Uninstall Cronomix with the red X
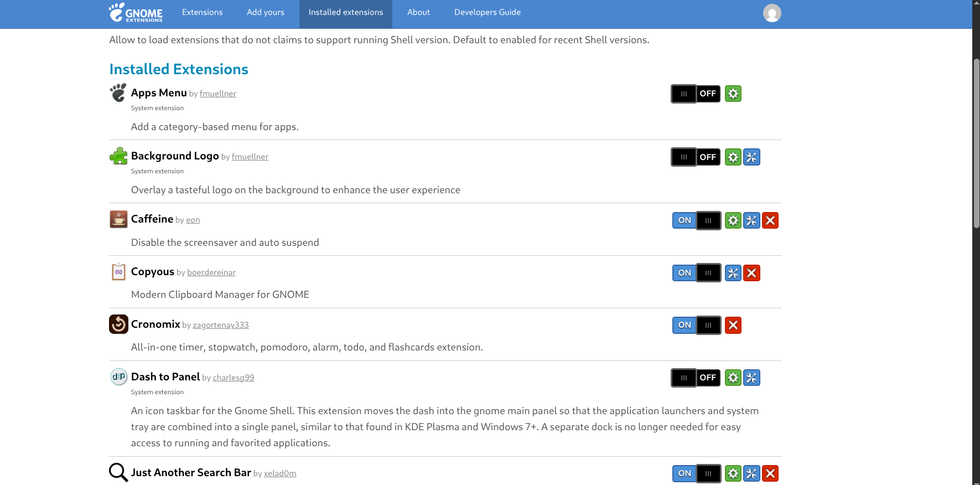This screenshot has width=980, height=485. pyautogui.click(x=733, y=325)
